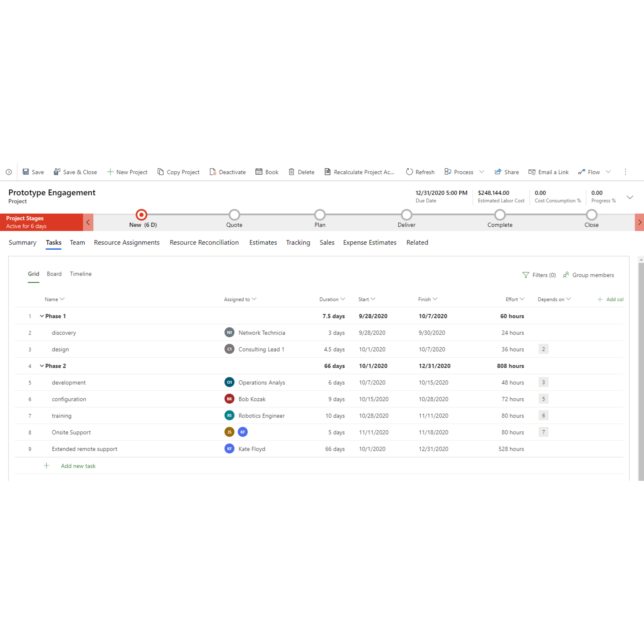The height and width of the screenshot is (644, 644).
Task: Open the Name column dropdown
Action: click(x=62, y=299)
